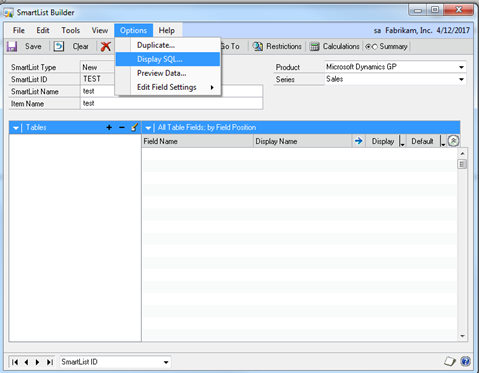This screenshot has height=373, width=479.
Task: Click the Default column header
Action: pos(422,141)
